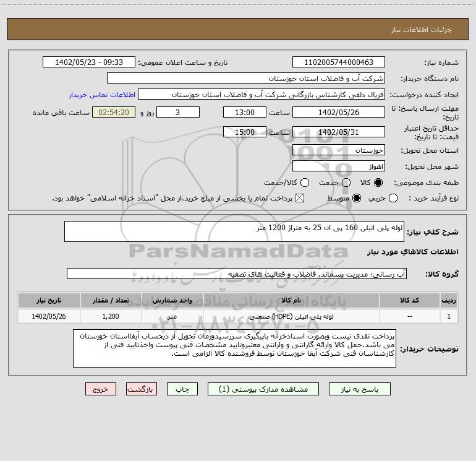Click the خروج exit button
Viewport: 476px width, 461px height.
click(101, 389)
